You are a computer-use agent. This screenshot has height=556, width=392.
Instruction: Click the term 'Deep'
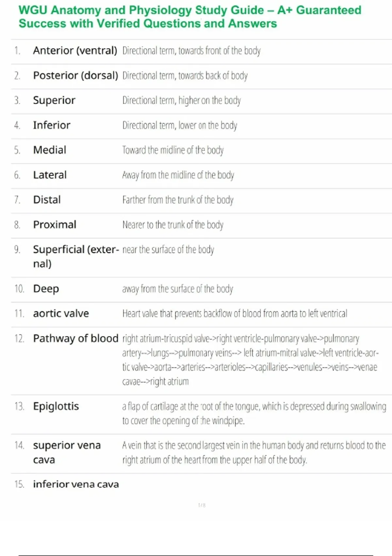[x=46, y=289]
